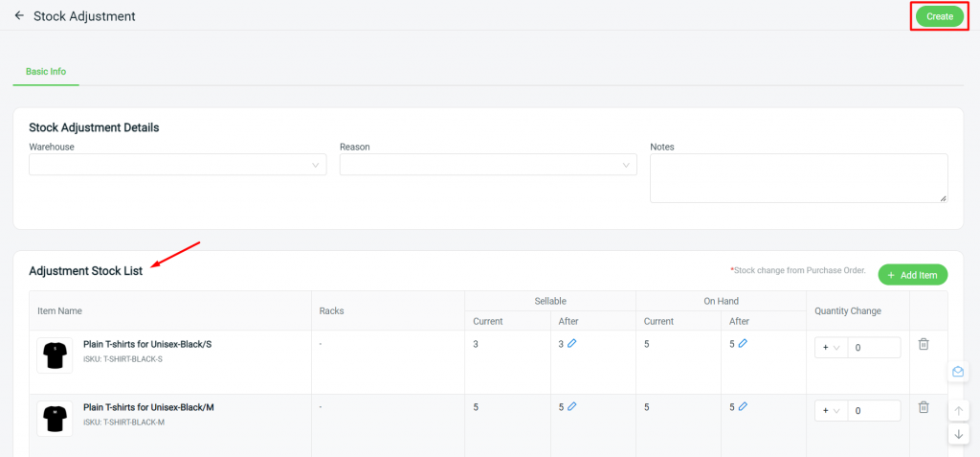This screenshot has width=980, height=457.
Task: Jump to bottom with down arrow button
Action: tap(958, 434)
